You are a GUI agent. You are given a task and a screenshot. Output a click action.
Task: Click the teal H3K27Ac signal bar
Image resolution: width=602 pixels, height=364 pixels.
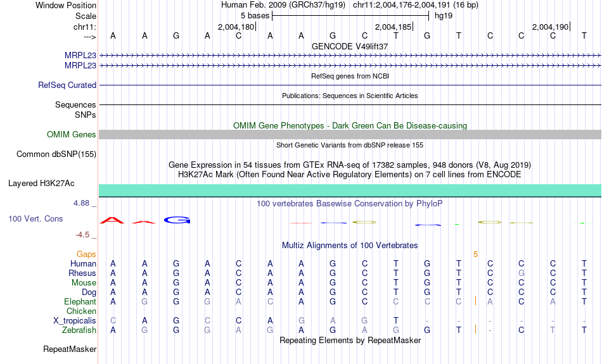coord(350,191)
